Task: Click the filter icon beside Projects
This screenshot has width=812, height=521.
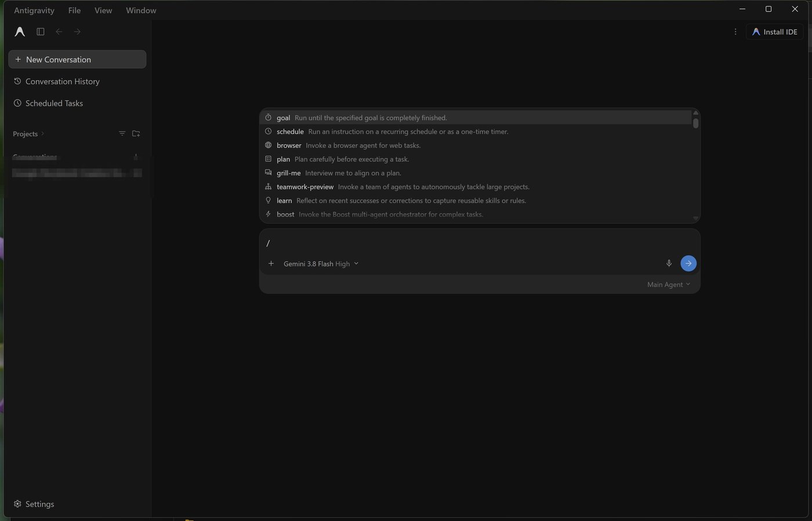Action: [x=122, y=133]
